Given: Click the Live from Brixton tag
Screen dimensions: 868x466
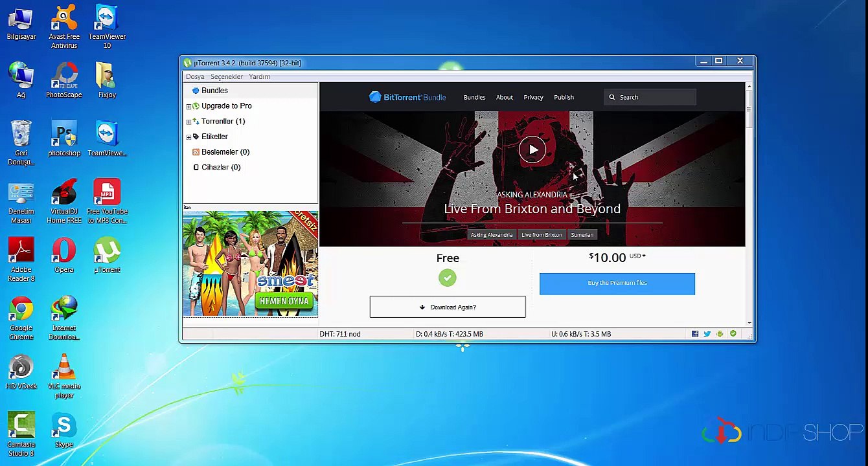Looking at the screenshot, I should pos(542,235).
